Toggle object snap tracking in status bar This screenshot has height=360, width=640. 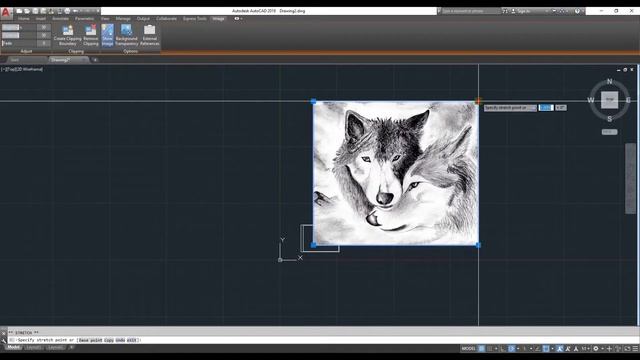538,349
